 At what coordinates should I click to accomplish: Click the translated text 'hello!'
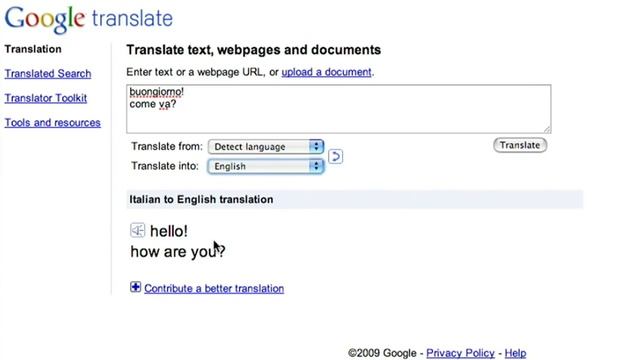(169, 231)
